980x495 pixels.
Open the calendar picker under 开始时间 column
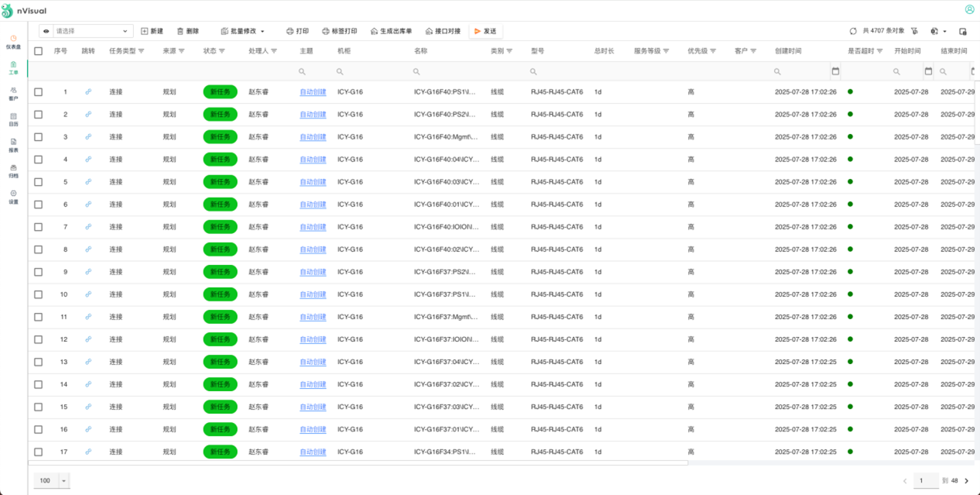point(928,71)
